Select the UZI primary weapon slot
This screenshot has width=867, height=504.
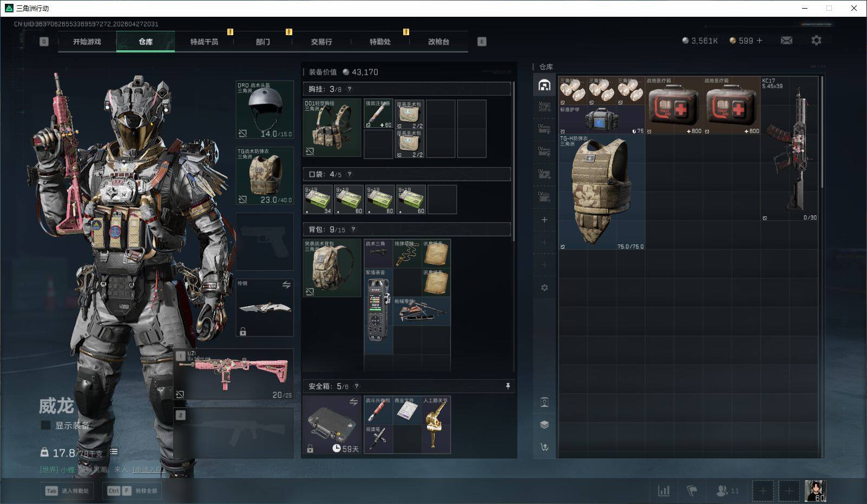point(234,374)
